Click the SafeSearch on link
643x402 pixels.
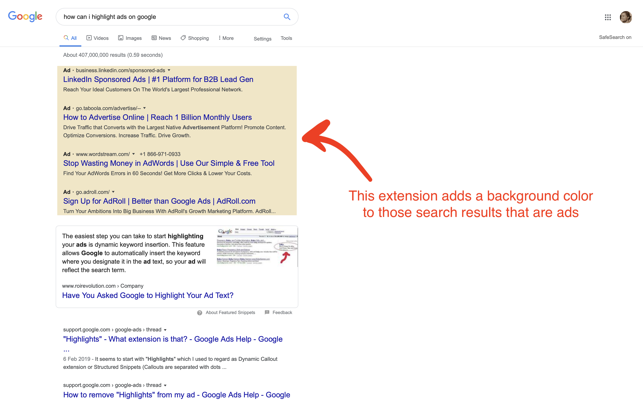(x=615, y=37)
